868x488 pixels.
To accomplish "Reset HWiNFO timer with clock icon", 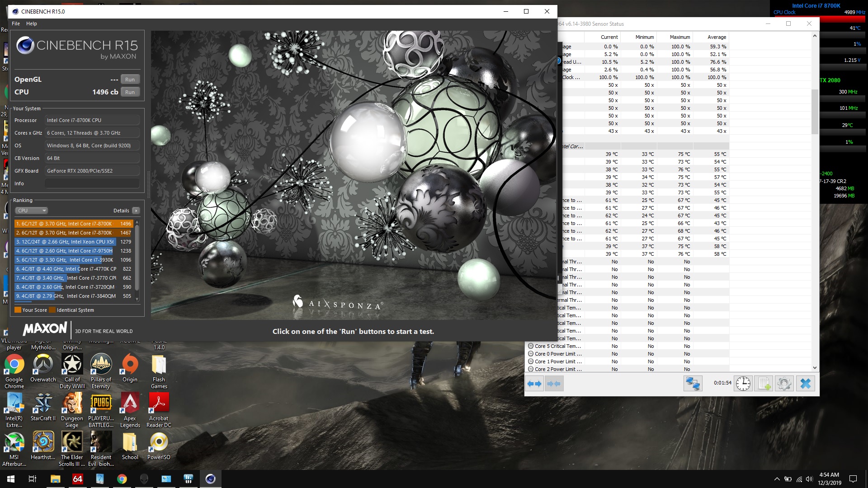I will 743,384.
